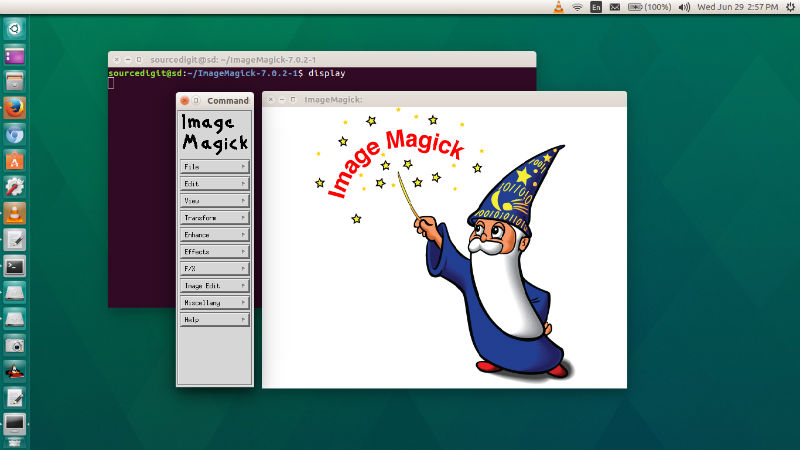Viewport: 800px width, 450px height.
Task: Click the Wi-Fi network indicator
Action: 577,7
